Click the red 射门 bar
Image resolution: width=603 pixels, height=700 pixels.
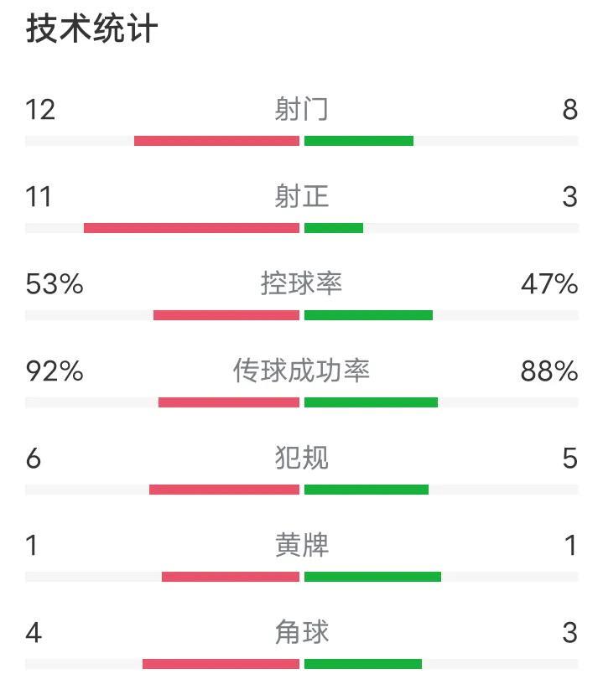216,141
